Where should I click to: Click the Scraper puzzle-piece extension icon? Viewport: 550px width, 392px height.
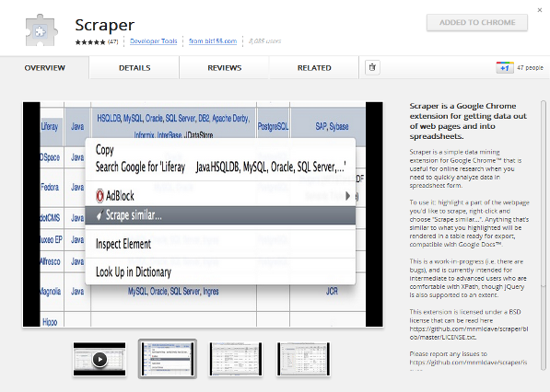coord(41,30)
